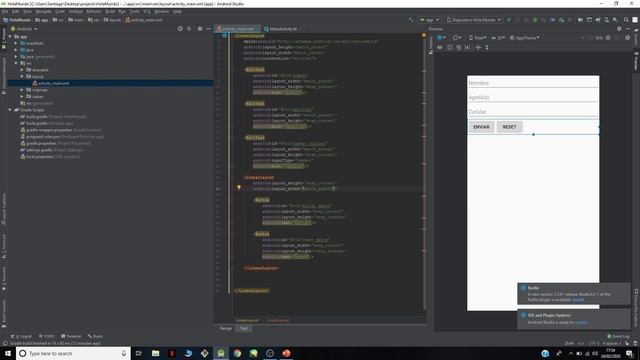Switch to the Design tab
Image resolution: width=640 pixels, height=360 pixels.
[226, 328]
